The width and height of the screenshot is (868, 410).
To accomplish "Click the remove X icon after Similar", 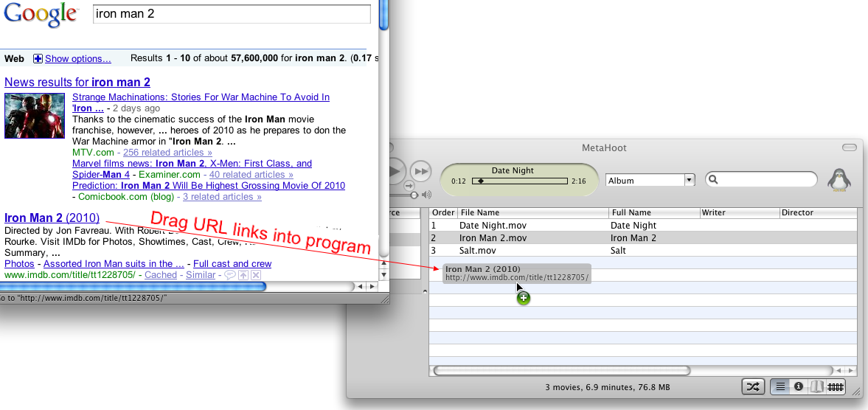I will pos(256,275).
